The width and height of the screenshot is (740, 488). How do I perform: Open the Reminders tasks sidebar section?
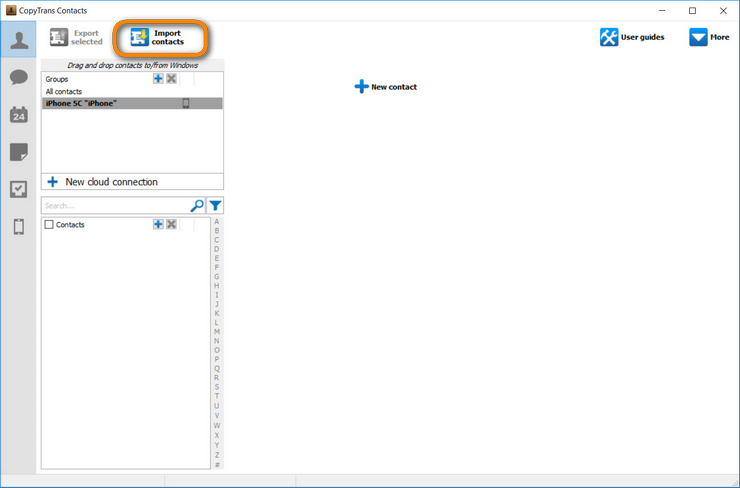pos(18,189)
